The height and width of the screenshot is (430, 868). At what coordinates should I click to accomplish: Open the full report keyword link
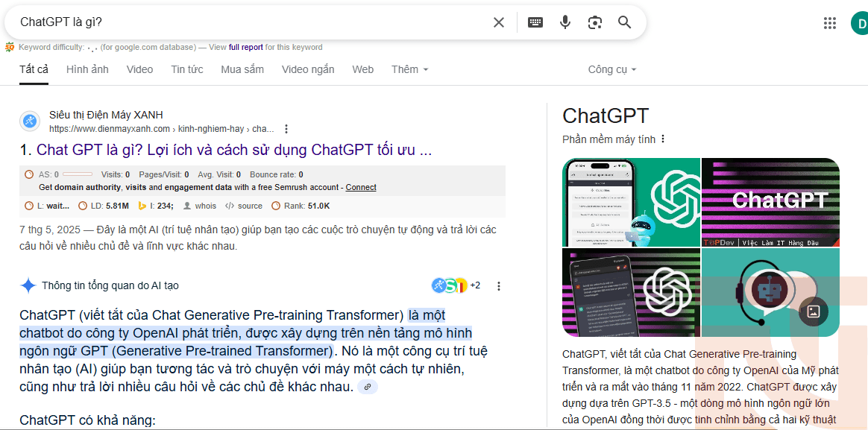point(246,48)
